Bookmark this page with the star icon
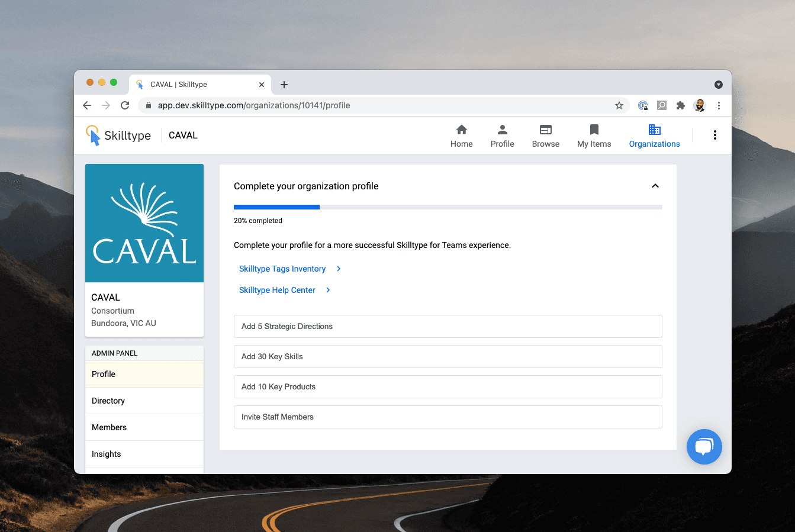795x532 pixels. pyautogui.click(x=619, y=105)
